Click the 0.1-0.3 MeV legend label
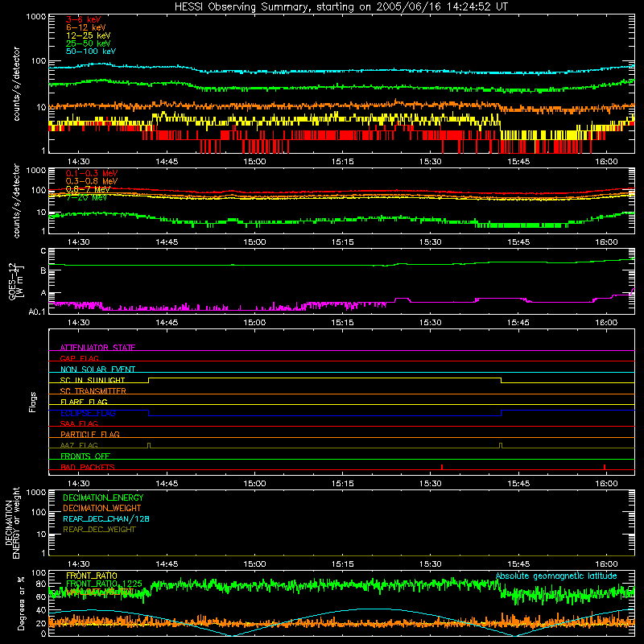Image resolution: width=644 pixels, height=644 pixels. [x=92, y=173]
